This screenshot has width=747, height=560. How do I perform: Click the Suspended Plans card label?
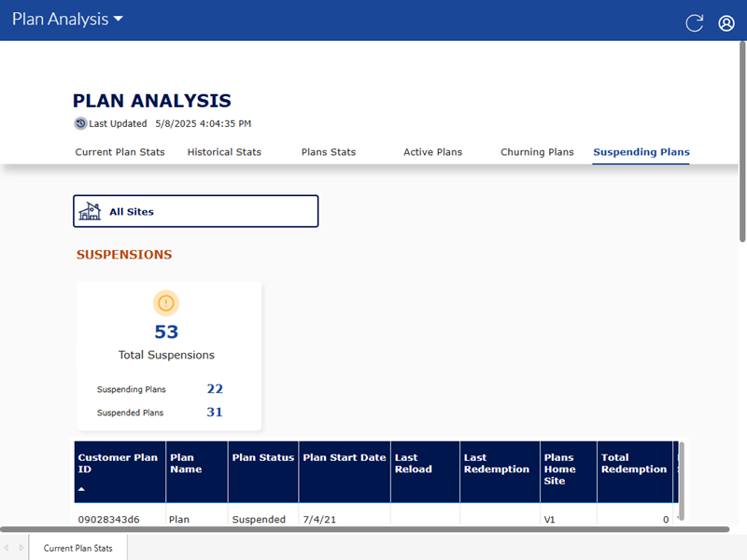(130, 413)
